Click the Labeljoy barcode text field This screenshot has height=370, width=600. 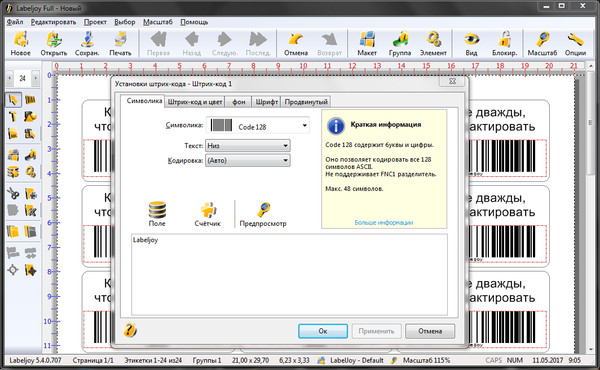[x=289, y=274]
